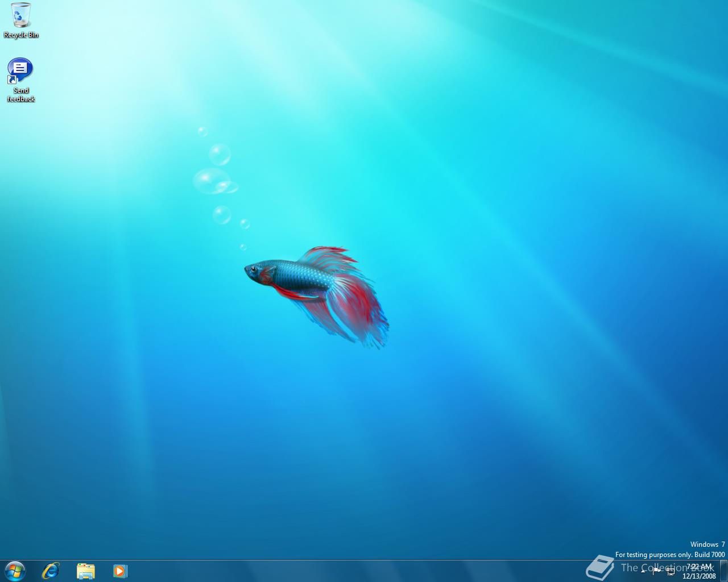Toggle the Show Desktop button at the taskbar edge
728x582 pixels.
(x=723, y=571)
